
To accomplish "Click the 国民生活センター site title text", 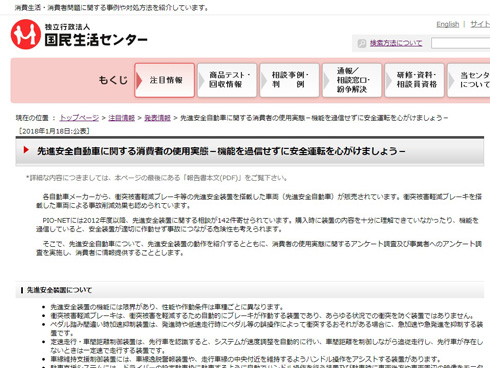I will (96, 40).
